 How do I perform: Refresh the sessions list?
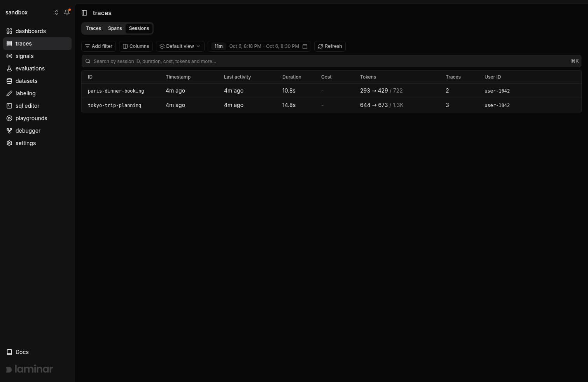pos(330,46)
